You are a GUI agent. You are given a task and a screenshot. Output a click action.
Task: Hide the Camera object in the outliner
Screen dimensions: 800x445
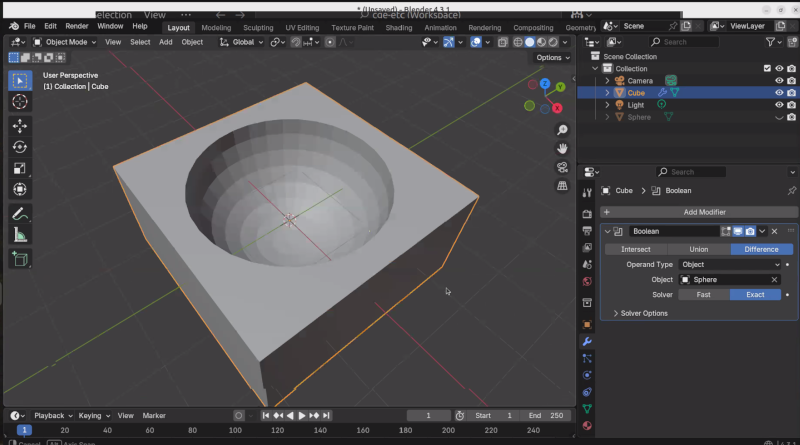779,81
